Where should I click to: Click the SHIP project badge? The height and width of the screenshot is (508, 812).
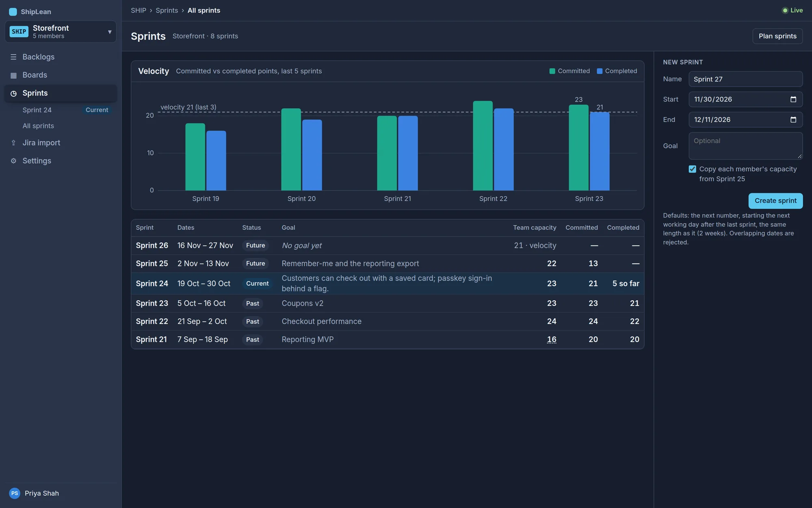(19, 31)
